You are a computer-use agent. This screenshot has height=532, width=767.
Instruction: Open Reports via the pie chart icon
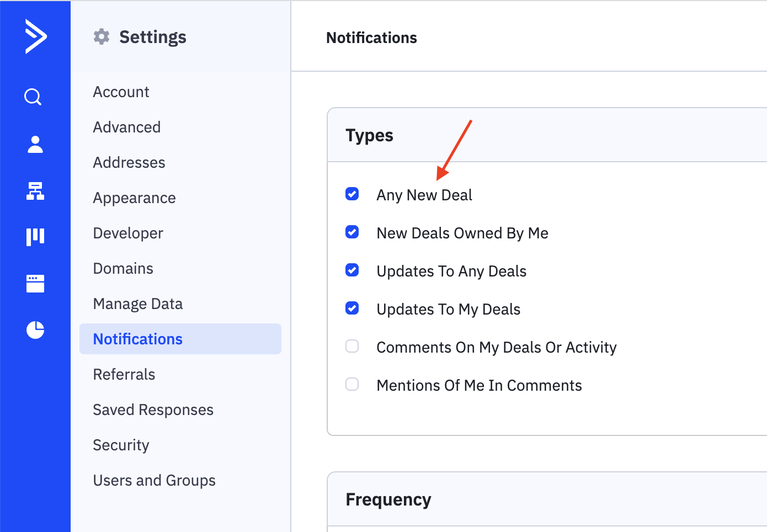[x=35, y=330]
